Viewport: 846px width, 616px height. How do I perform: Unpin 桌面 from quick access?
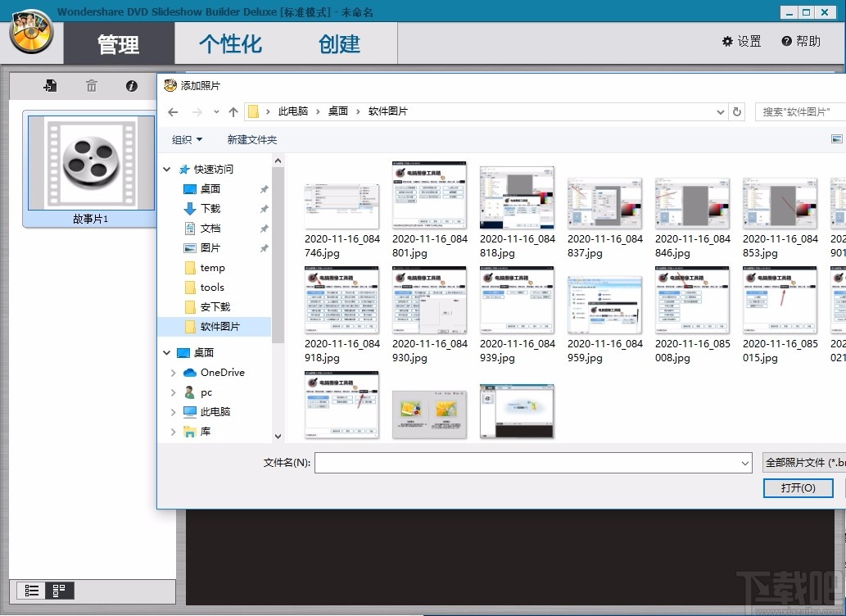264,188
